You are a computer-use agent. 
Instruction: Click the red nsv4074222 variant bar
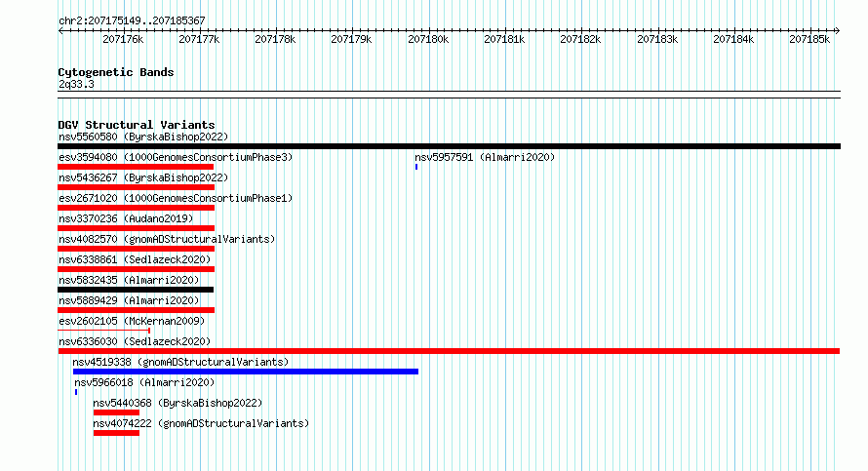(x=116, y=433)
